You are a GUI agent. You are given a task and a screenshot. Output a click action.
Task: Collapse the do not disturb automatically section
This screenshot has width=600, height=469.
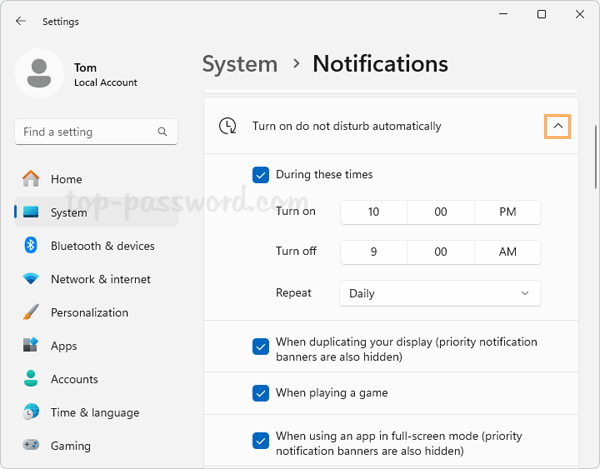(x=557, y=126)
